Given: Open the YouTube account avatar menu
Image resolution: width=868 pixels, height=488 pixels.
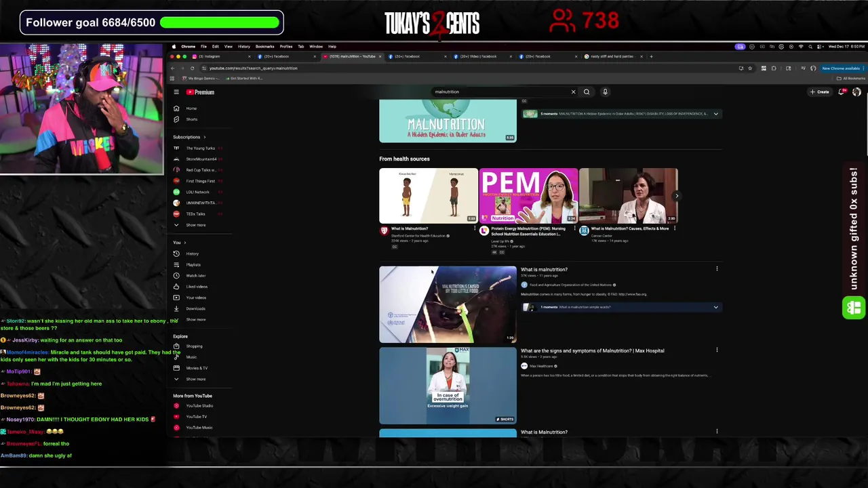Looking at the screenshot, I should [856, 92].
